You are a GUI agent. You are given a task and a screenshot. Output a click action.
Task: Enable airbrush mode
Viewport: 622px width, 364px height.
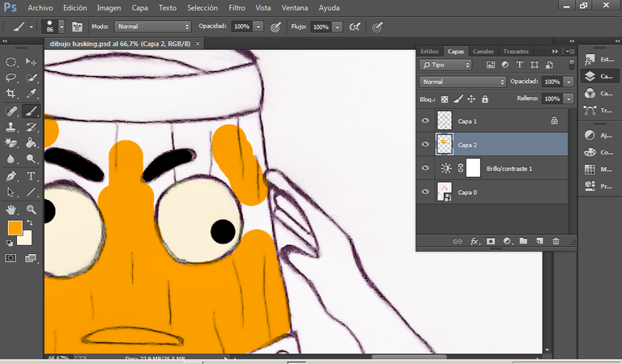355,27
